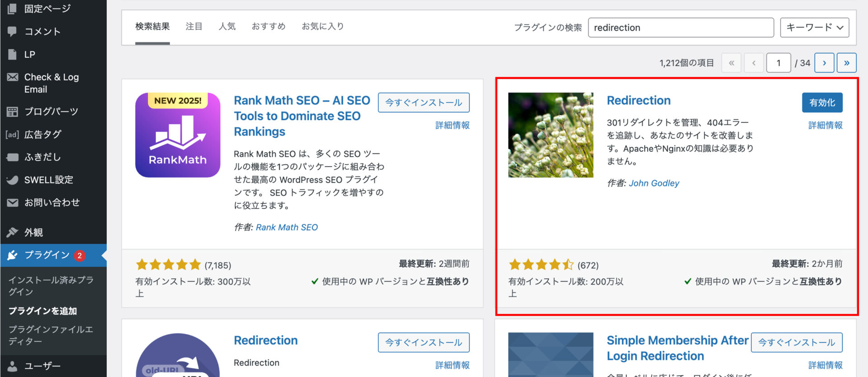This screenshot has width=868, height=377.
Task: Click the LP document icon in sidebar
Action: 12,54
